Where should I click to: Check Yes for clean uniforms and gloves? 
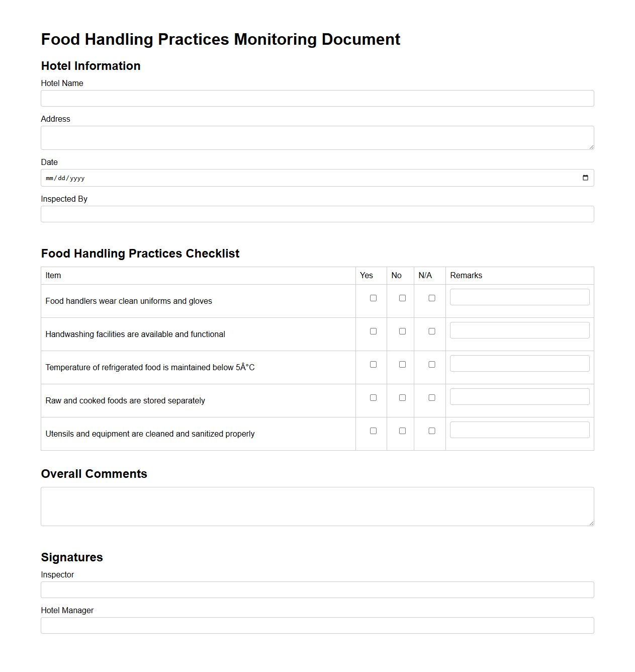[373, 298]
